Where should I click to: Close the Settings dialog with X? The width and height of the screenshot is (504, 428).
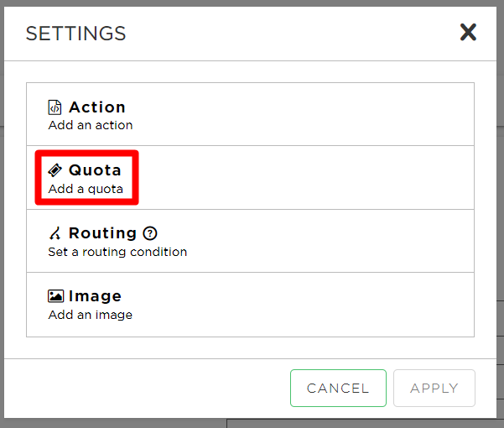pos(468,32)
